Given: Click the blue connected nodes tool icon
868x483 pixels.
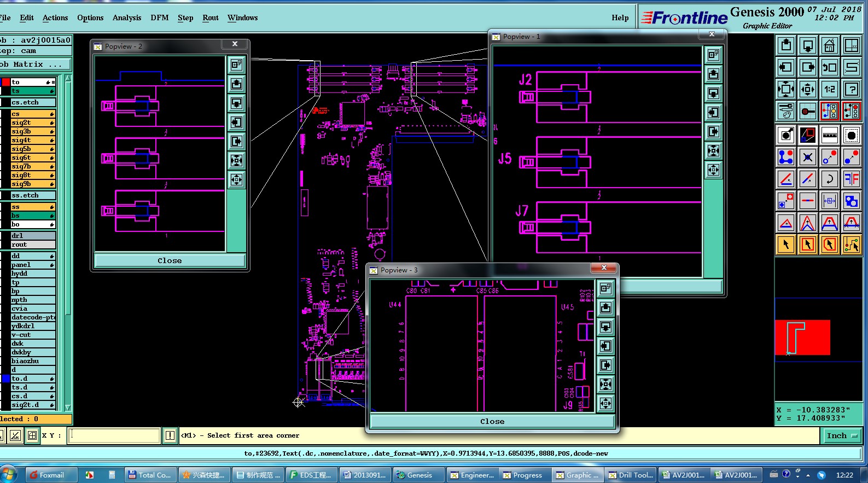Looking at the screenshot, I should point(786,157).
